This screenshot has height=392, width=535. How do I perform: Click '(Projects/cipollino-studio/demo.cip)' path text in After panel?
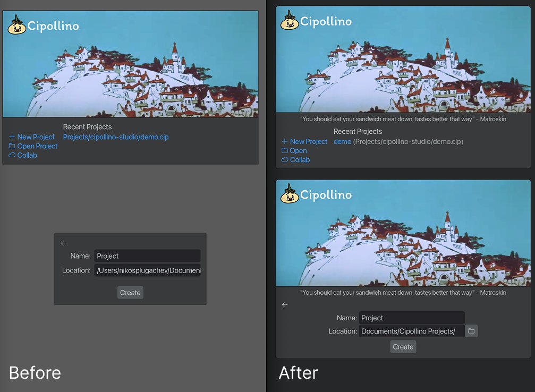click(x=408, y=141)
